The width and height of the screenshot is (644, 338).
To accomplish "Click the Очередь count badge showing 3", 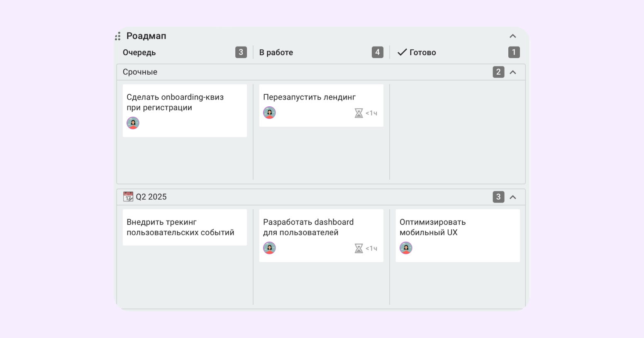I will [x=241, y=52].
